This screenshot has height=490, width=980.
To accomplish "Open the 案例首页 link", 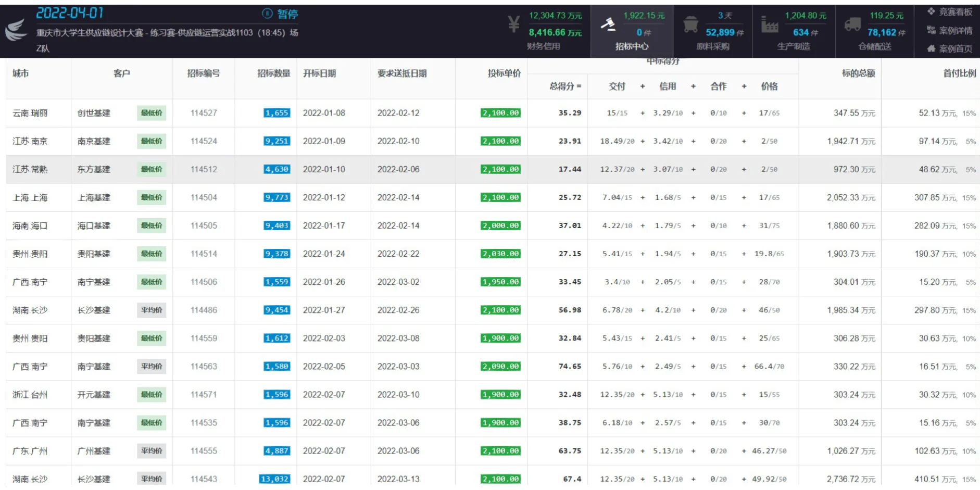I will pyautogui.click(x=956, y=48).
